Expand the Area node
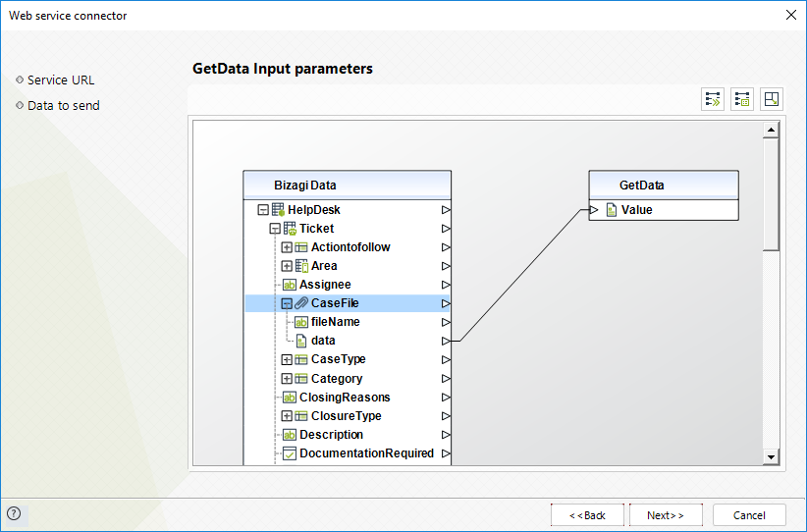807x532 pixels. click(x=287, y=266)
